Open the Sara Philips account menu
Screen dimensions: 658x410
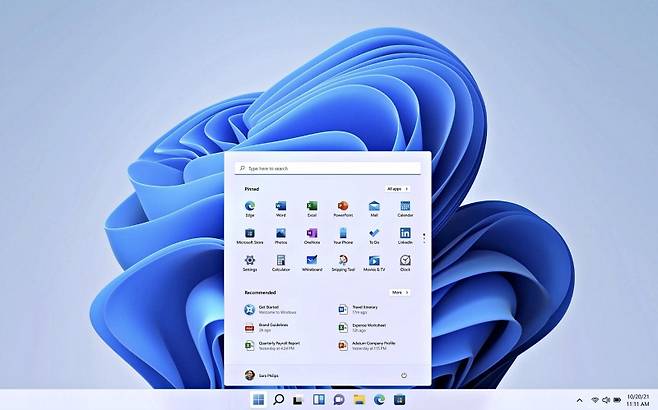pos(263,375)
